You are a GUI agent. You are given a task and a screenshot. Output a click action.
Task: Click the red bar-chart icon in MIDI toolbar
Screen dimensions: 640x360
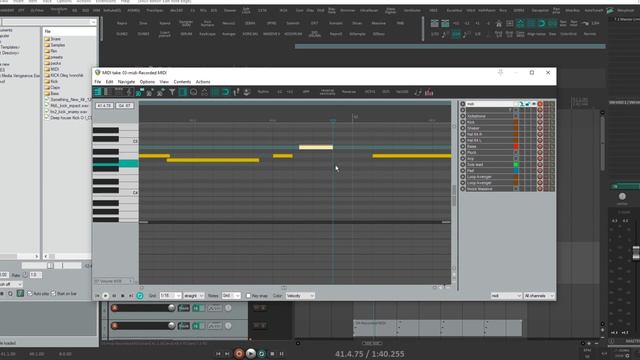(429, 92)
